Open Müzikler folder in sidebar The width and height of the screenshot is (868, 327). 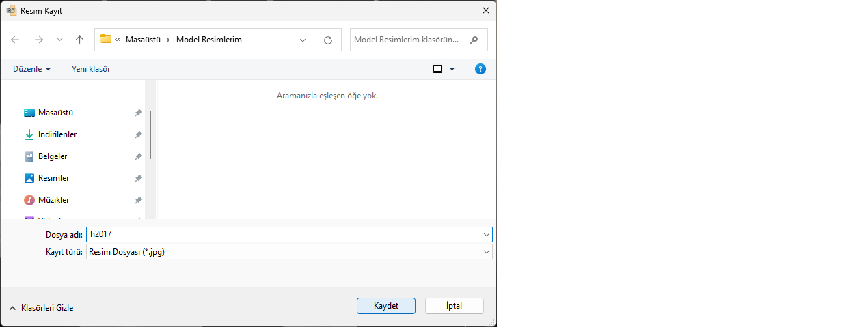[53, 200]
